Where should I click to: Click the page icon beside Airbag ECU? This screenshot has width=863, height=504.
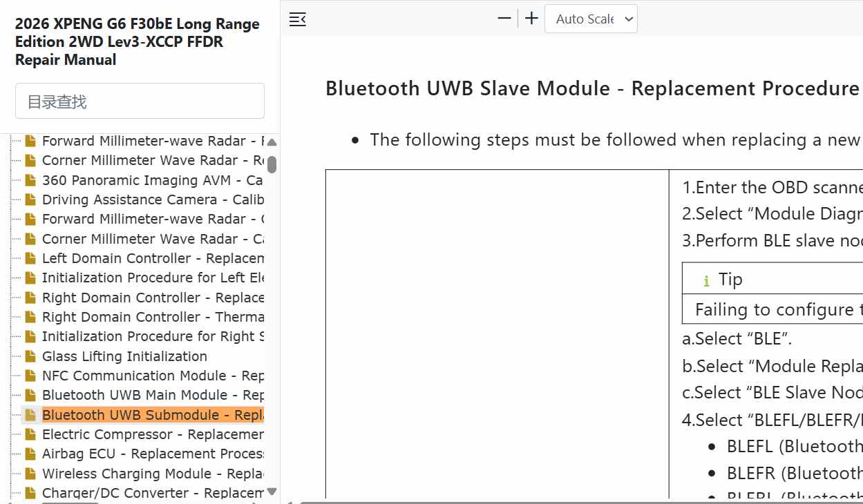click(x=30, y=454)
